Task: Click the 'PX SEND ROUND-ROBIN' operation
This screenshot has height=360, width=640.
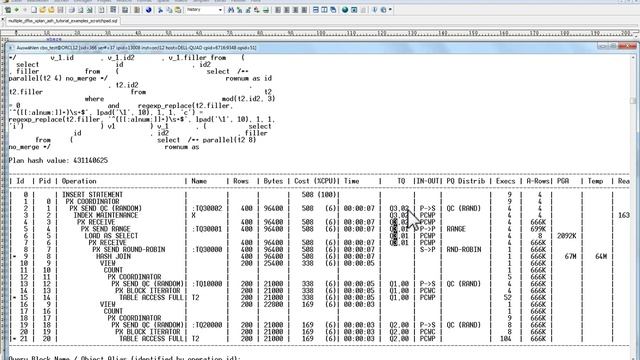Action: point(129,249)
